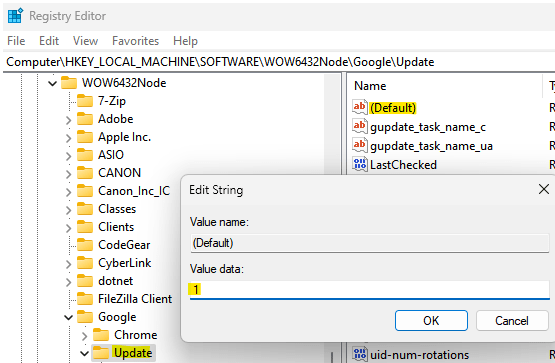Select the 7-Zip folder icon
The height and width of the screenshot is (363, 555).
click(x=85, y=101)
